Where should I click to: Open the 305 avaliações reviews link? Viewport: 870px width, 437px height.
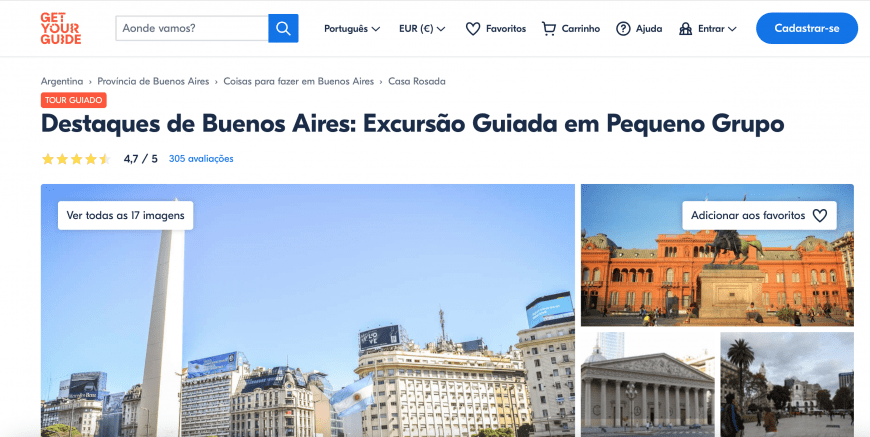coord(201,159)
